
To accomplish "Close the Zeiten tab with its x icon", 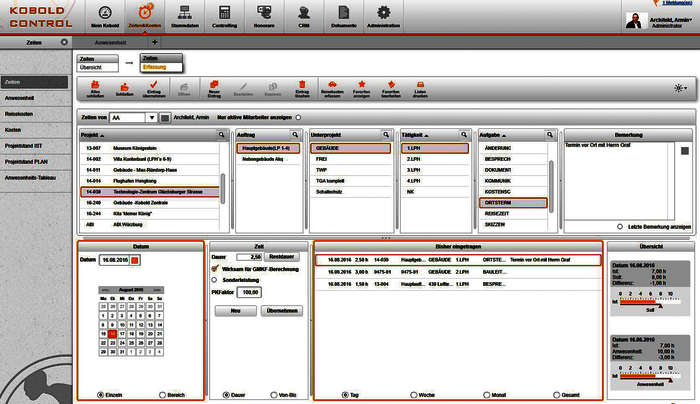I will [x=64, y=42].
